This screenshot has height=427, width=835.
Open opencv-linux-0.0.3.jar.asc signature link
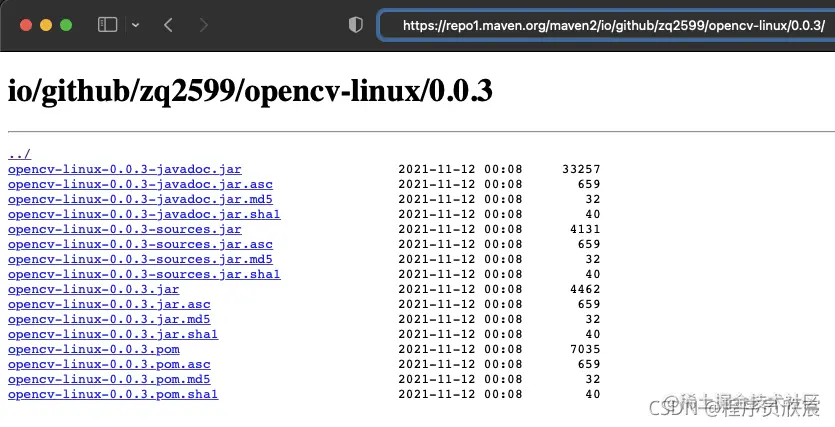109,304
